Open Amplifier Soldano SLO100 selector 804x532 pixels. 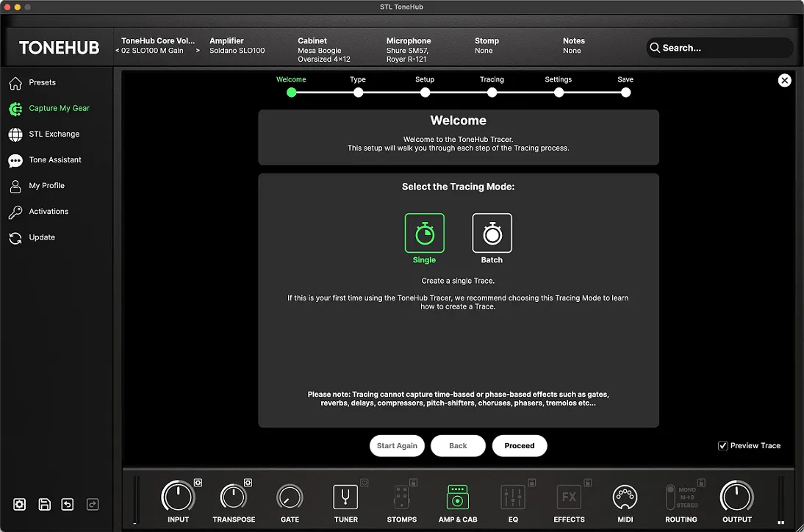[x=237, y=46]
